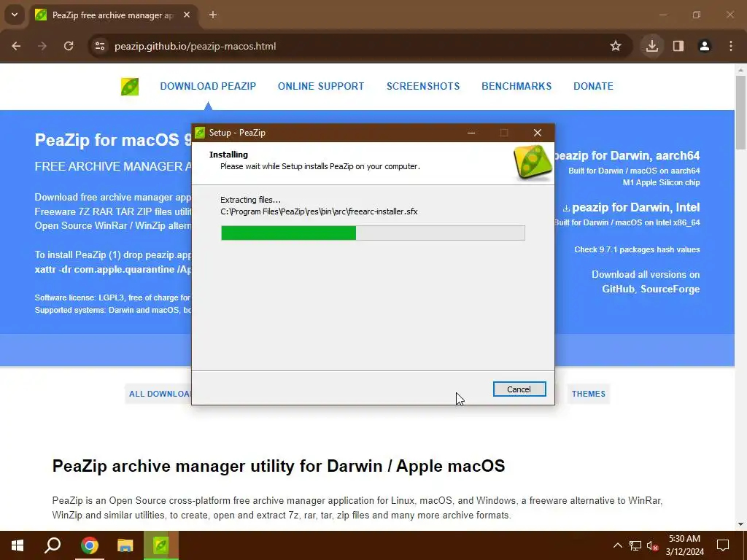Open the Chrome profile icon
The width and height of the screenshot is (747, 560).
click(705, 46)
